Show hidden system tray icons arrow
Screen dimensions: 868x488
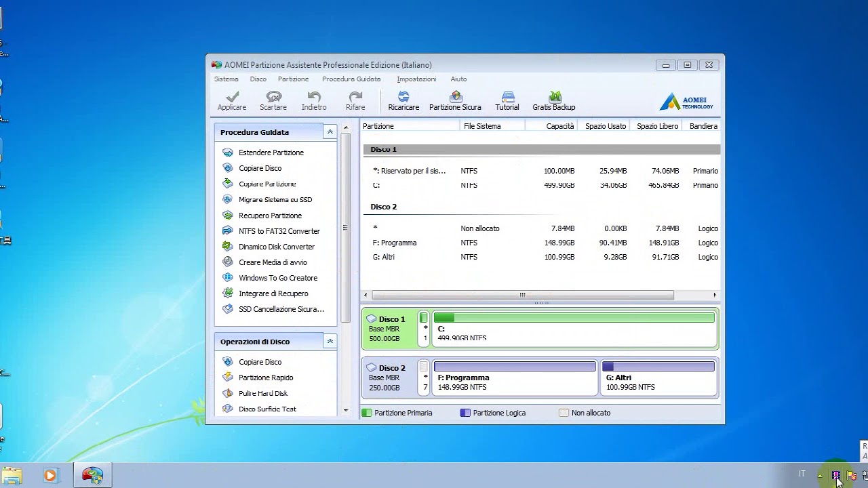[x=820, y=476]
